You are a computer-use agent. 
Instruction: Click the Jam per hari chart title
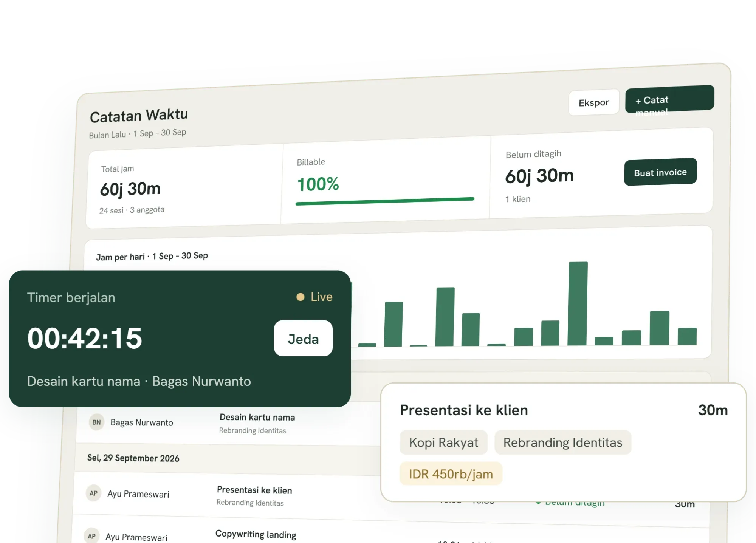tap(152, 256)
